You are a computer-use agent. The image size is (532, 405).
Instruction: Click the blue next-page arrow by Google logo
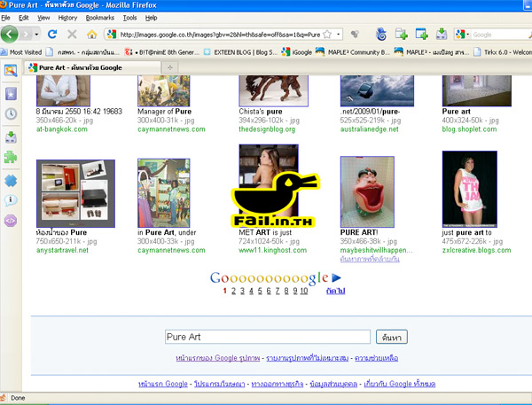click(x=336, y=277)
